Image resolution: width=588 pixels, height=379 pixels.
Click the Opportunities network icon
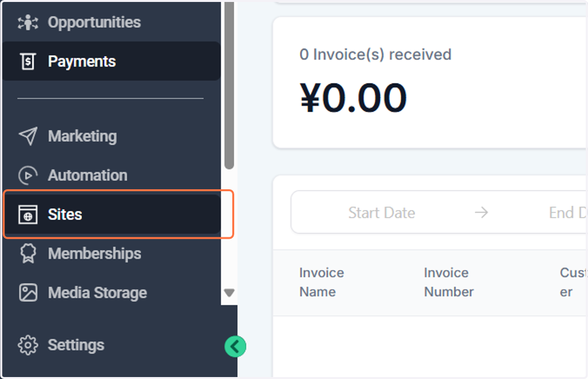28,22
